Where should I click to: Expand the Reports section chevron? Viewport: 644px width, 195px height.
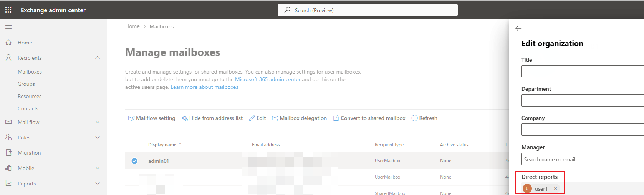(x=98, y=184)
